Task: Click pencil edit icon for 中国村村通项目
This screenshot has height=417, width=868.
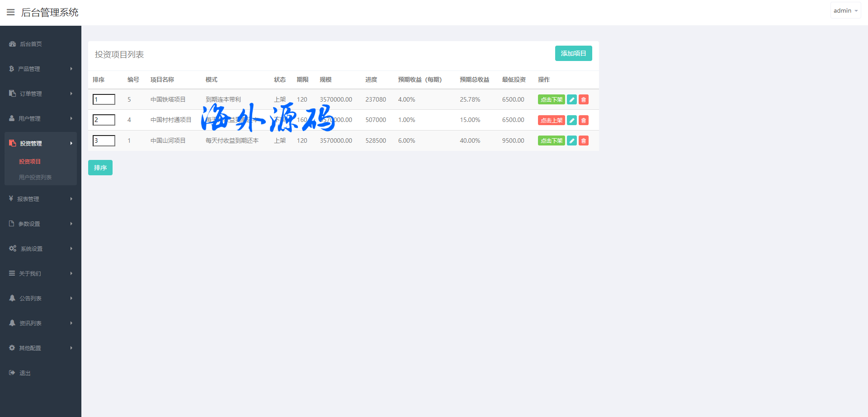Action: (572, 120)
